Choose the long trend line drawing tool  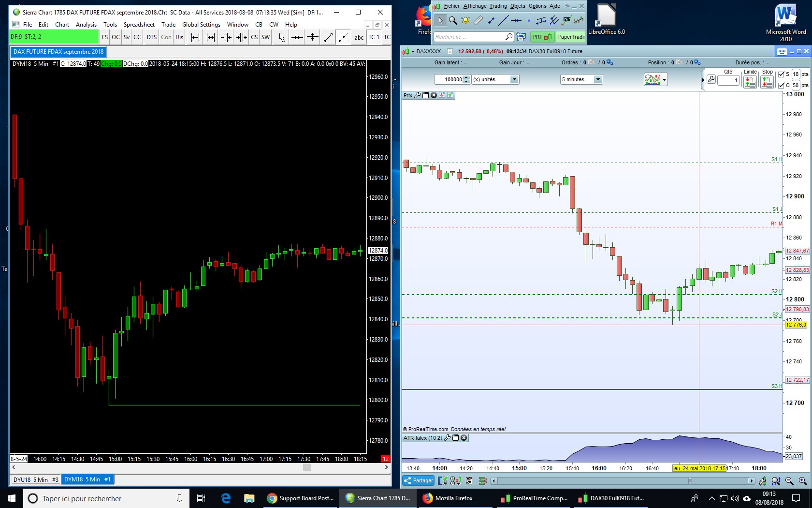(x=503, y=20)
